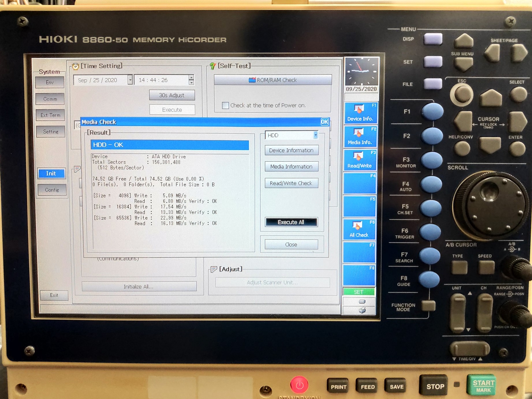Click the 30s Adjust button

click(172, 95)
